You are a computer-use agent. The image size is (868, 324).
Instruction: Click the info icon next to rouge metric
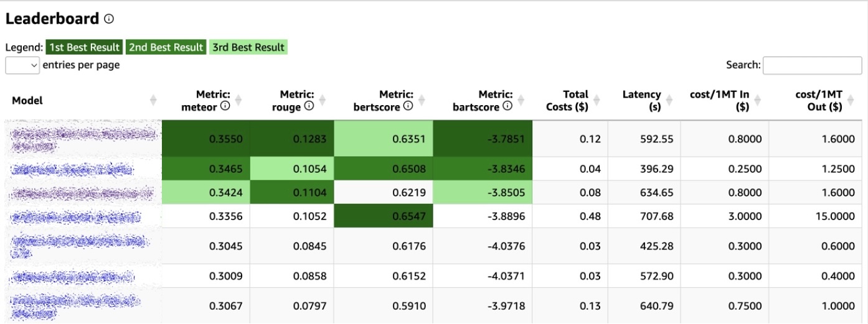[x=309, y=106]
